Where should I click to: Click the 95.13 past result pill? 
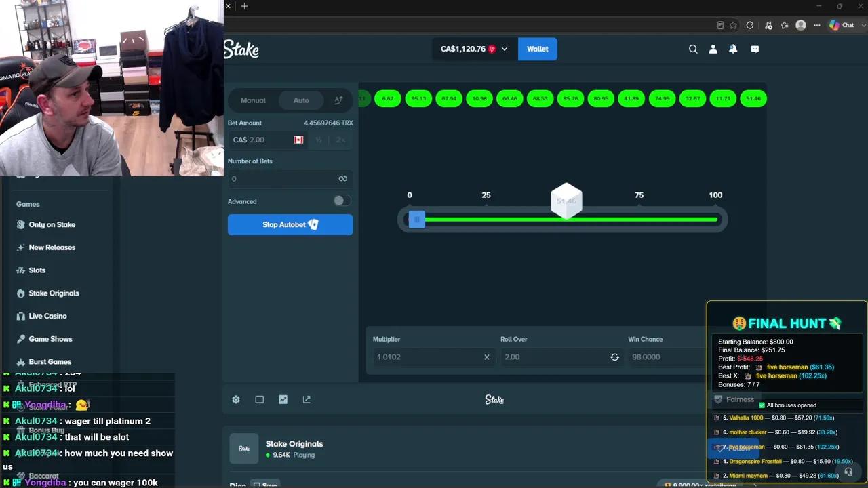418,99
